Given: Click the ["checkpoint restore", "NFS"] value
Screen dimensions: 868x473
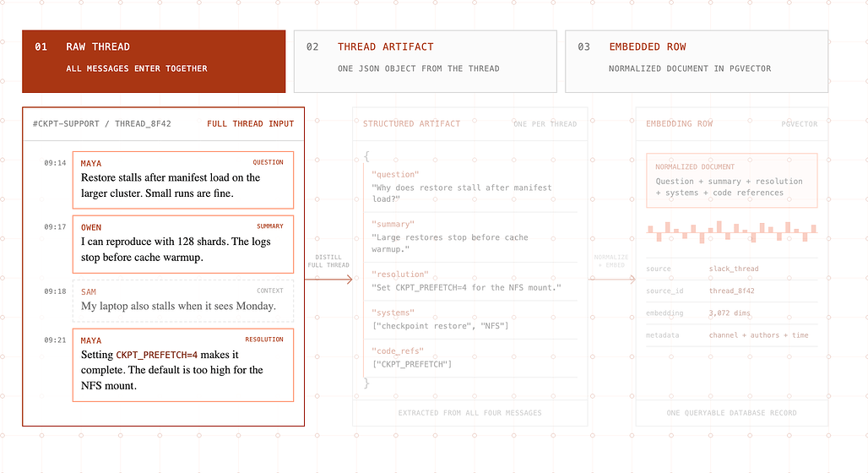Looking at the screenshot, I should [441, 326].
